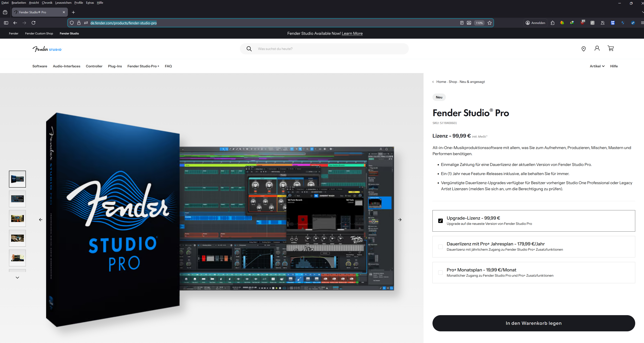Image resolution: width=644 pixels, height=343 pixels.
Task: Open Lesezeichen in the browser menu bar
Action: click(63, 3)
